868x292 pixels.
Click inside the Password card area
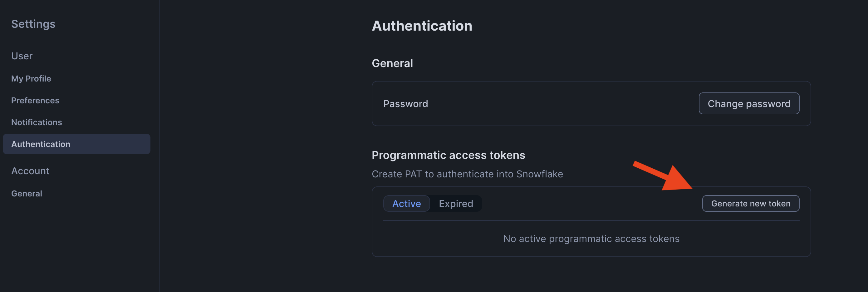coord(556,103)
